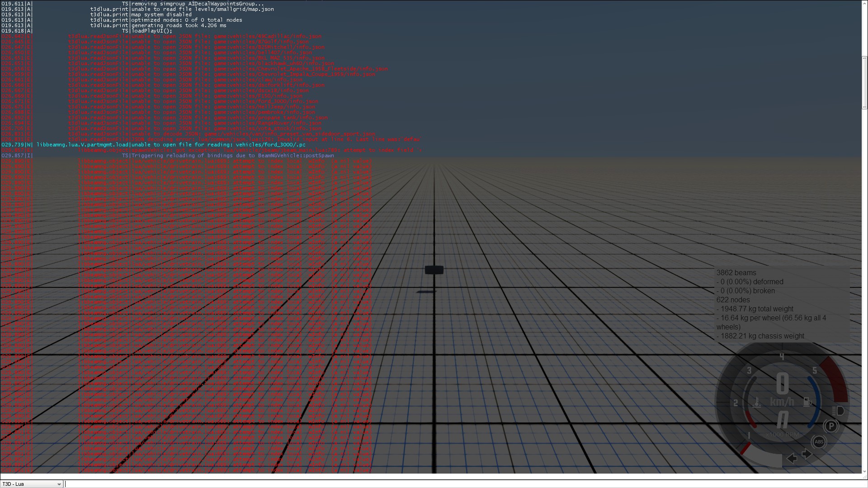Open the T3D - Lua console mode dropdown
Image resolution: width=868 pixels, height=488 pixels.
pos(32,484)
